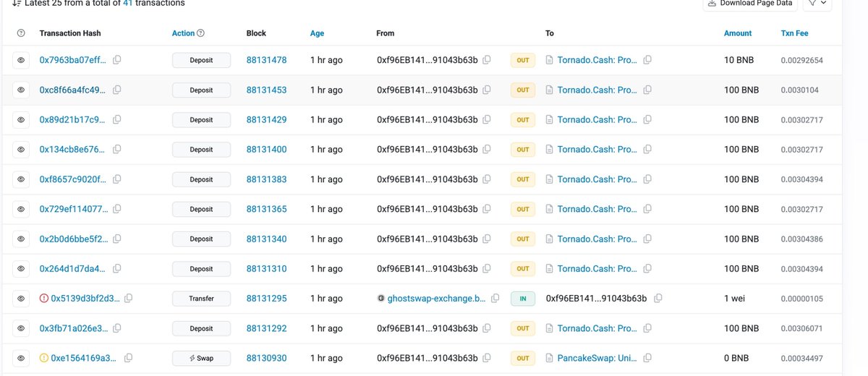Preview transaction 0x2b0d6bbe5f2 with eye icon

click(21, 239)
